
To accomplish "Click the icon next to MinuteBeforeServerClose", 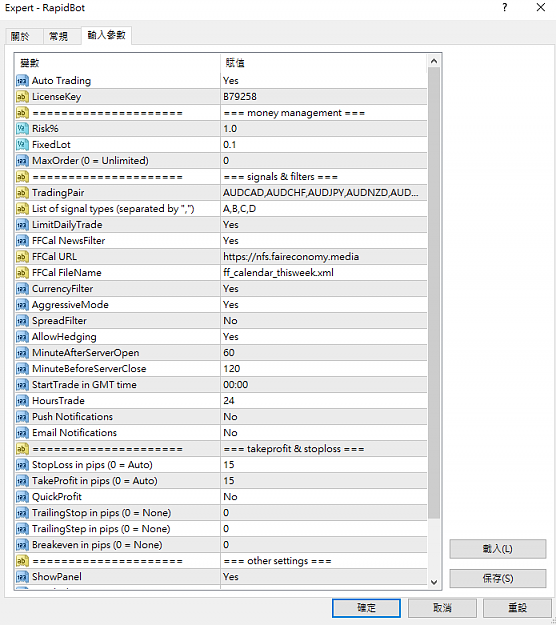I will click(22, 369).
